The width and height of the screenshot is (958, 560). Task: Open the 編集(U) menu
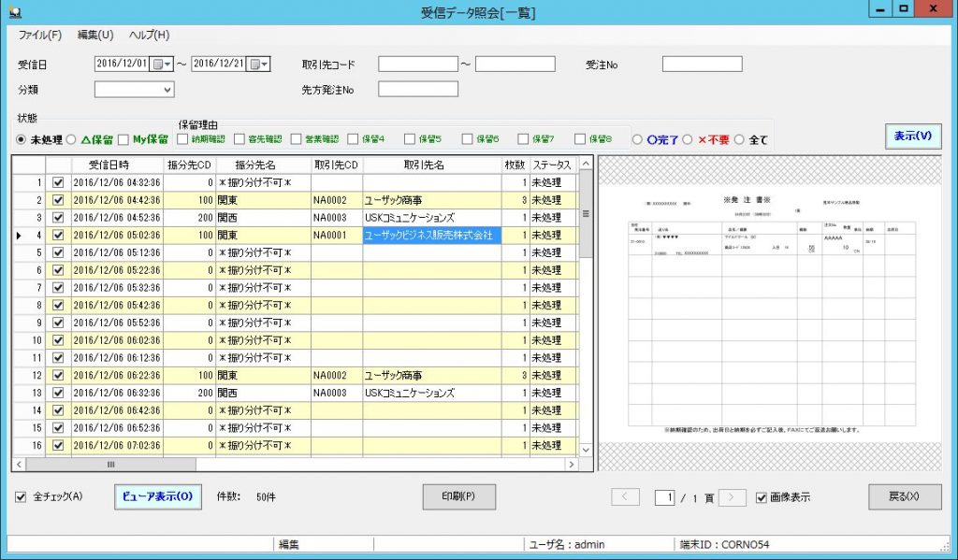point(95,35)
